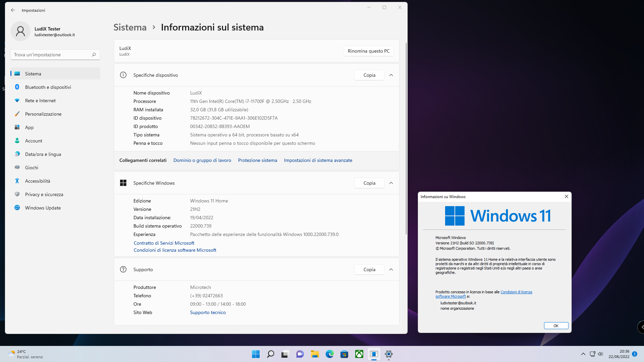
Task: Open Giochi settings
Action: (x=55, y=168)
